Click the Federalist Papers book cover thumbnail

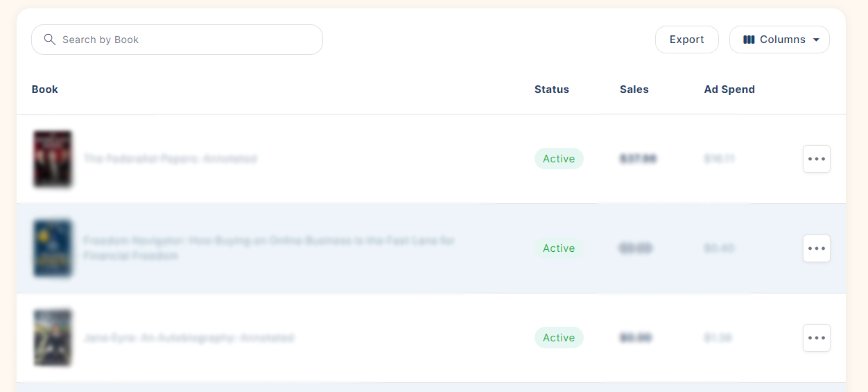tap(53, 159)
